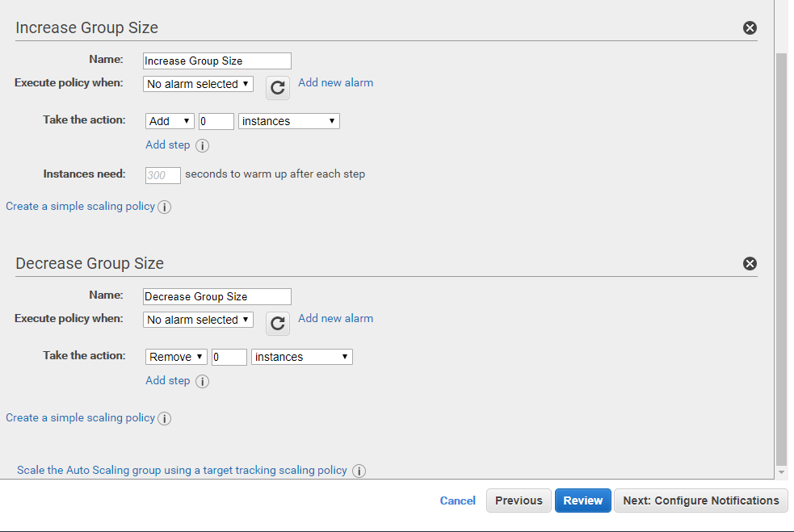Image resolution: width=794 pixels, height=532 pixels.
Task: Click the Previous button
Action: coord(519,501)
